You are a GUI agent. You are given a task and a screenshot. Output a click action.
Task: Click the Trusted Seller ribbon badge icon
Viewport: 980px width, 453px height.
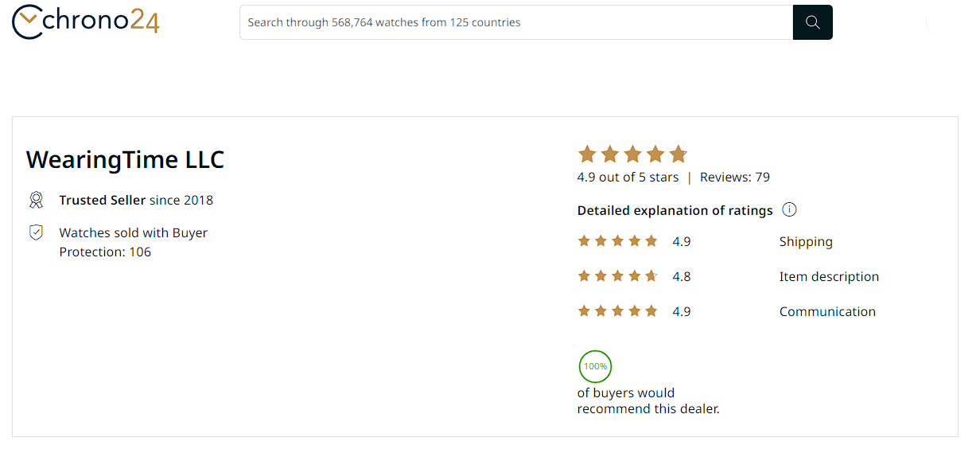click(x=36, y=200)
